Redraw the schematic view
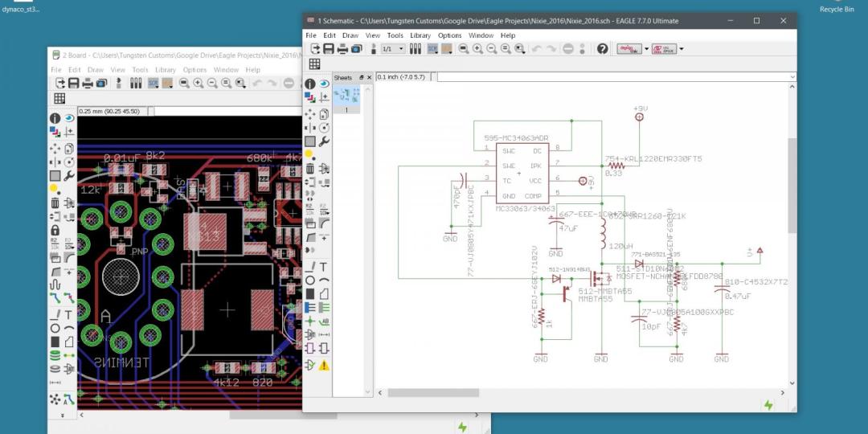This screenshot has width=868, height=434. [506, 49]
